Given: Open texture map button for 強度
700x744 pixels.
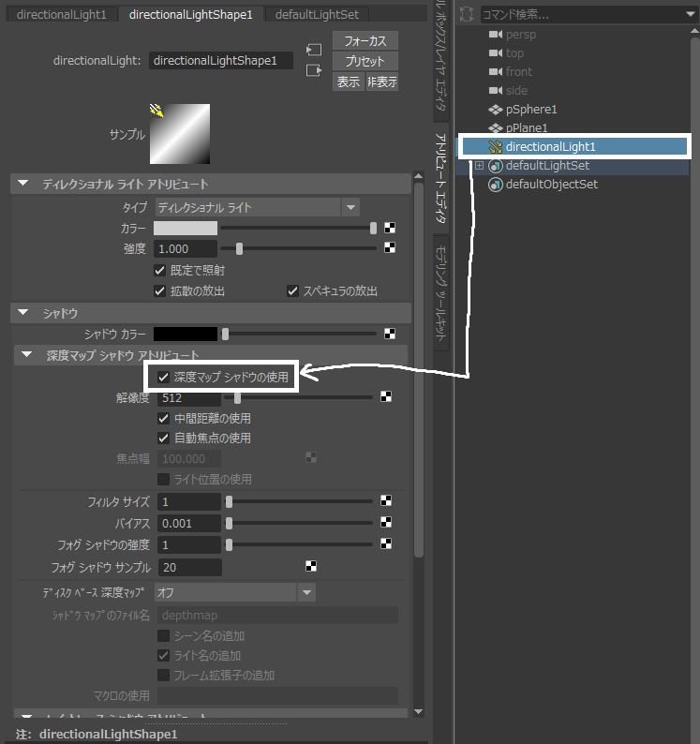Looking at the screenshot, I should tap(390, 247).
